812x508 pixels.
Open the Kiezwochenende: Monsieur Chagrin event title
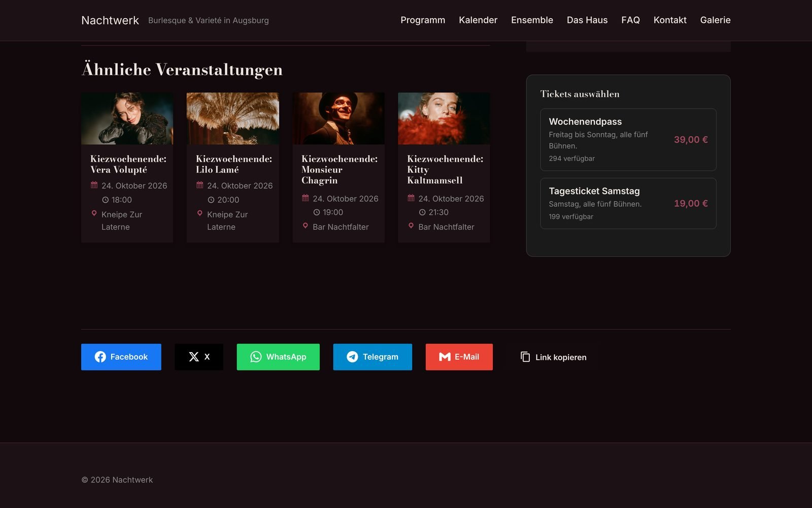tap(340, 170)
